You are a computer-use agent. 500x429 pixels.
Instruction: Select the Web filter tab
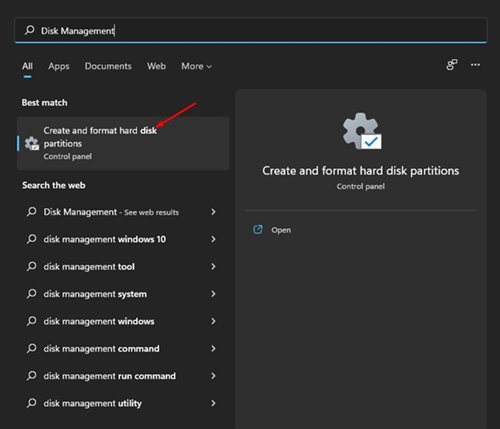pos(156,66)
